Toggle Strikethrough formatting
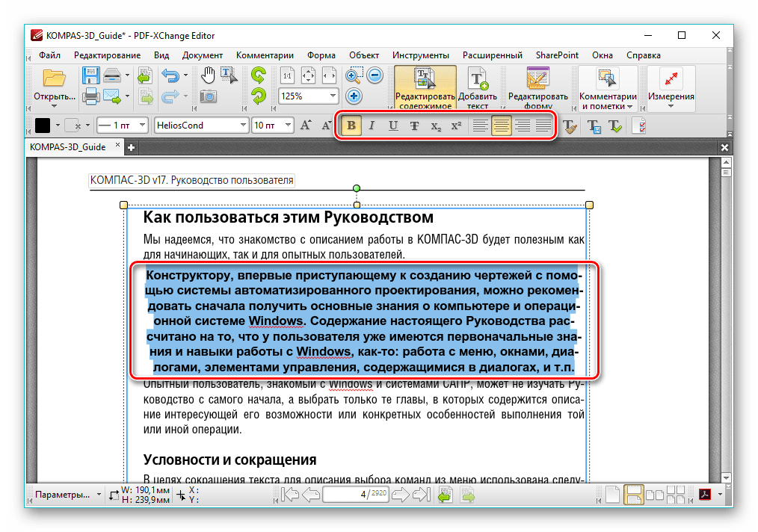The image size is (758, 532). point(414,126)
